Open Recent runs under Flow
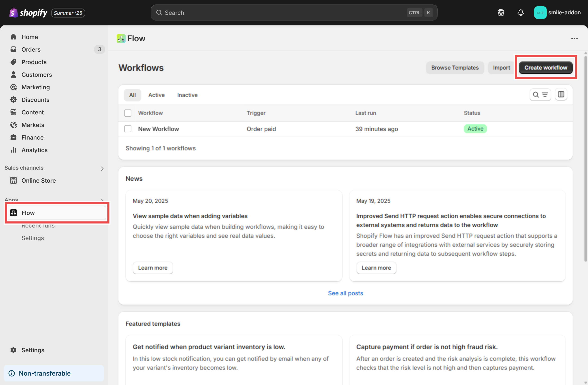Viewport: 588px width, 385px height. (x=38, y=225)
